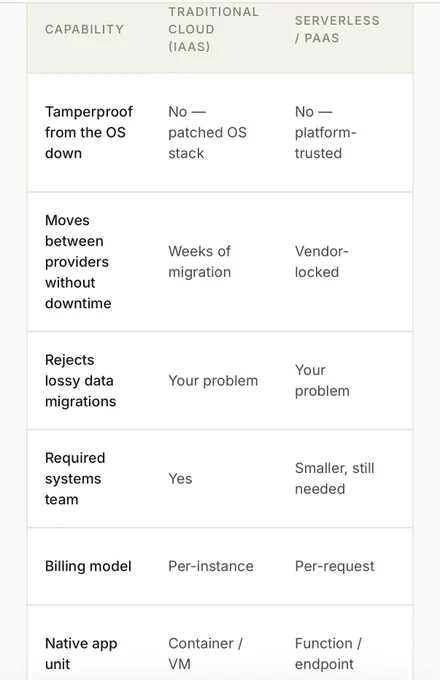Click the 'Function / endpoint' cell
This screenshot has width=440, height=680.
click(328, 654)
